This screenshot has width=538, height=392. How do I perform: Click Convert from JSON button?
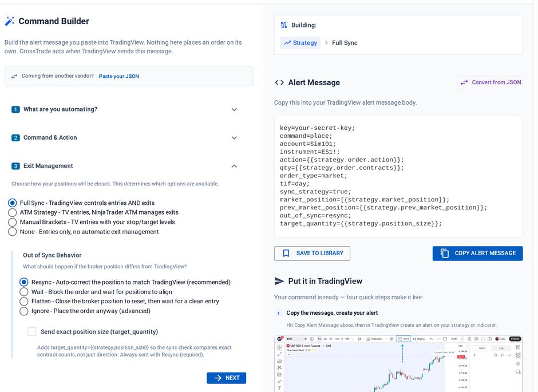(490, 82)
